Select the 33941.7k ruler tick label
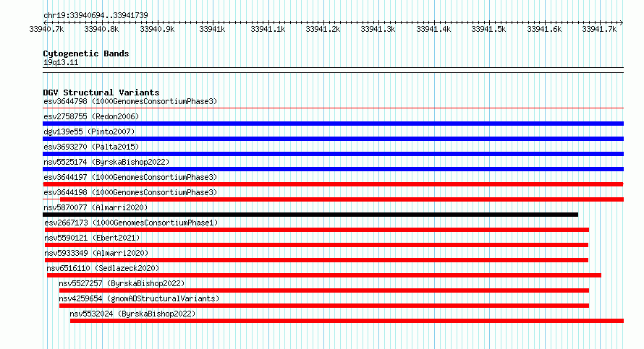This screenshot has height=349, width=644. 599,29
